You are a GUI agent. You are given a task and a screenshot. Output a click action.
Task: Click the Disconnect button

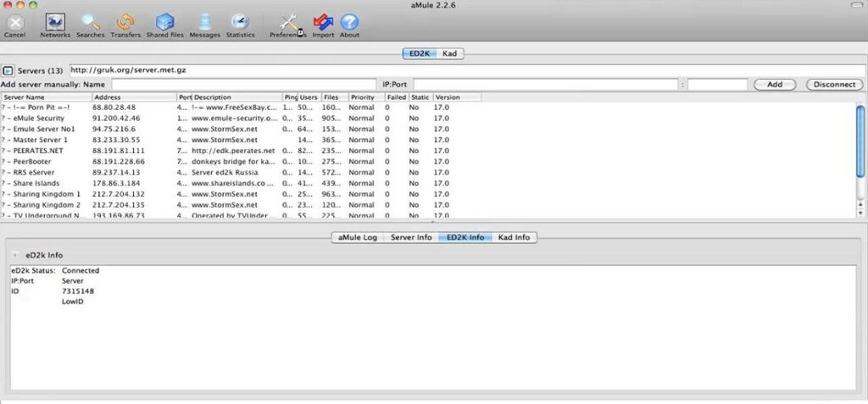coord(835,85)
